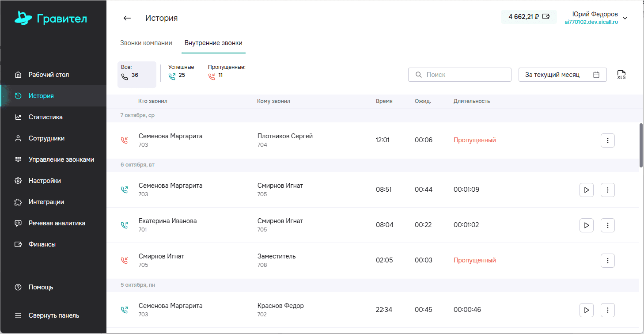
Task: Open more options for 08:51 call
Action: [608, 190]
